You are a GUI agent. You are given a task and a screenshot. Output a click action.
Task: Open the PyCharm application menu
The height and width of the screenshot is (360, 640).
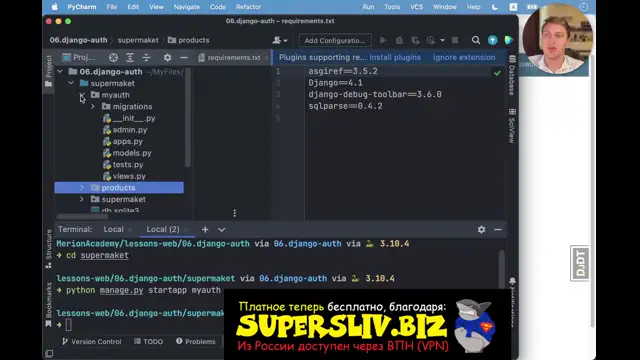point(82,7)
